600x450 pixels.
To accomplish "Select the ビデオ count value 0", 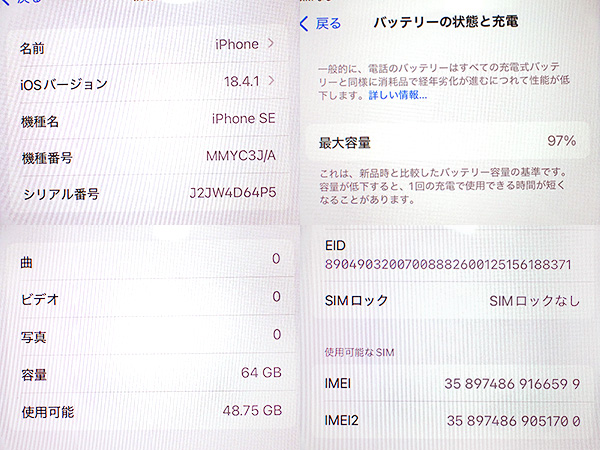I will [x=277, y=296].
